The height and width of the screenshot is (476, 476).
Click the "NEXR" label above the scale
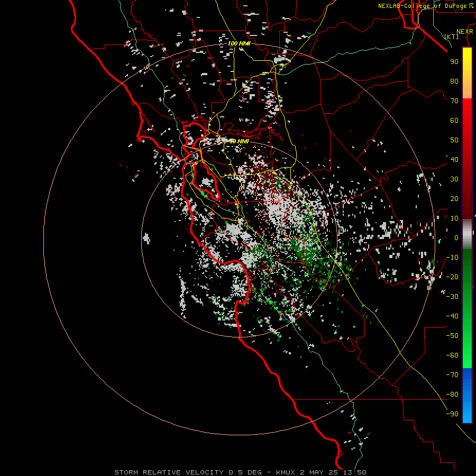465,32
